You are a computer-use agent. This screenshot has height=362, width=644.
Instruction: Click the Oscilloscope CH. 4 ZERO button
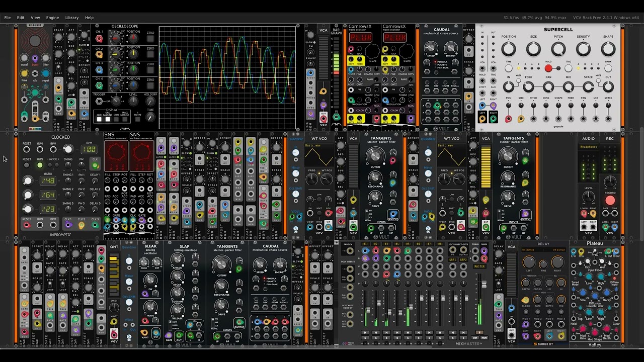150,86
